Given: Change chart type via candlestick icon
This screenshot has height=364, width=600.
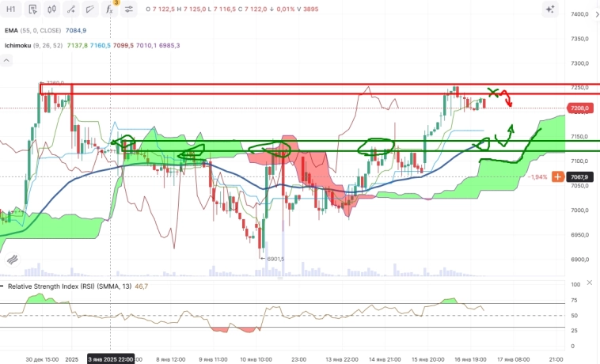Looking at the screenshot, I should [51, 9].
